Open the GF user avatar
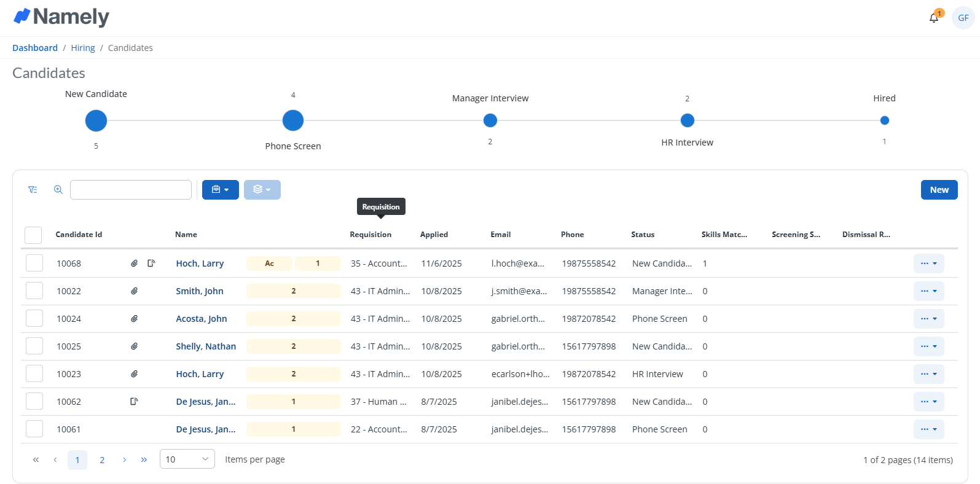This screenshot has width=980, height=484. tap(963, 18)
